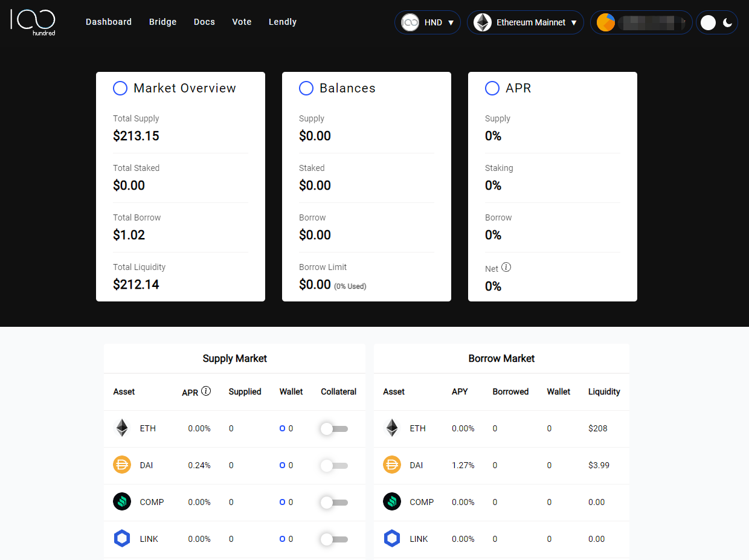Expand the Ethereum Mainnet network selector
The height and width of the screenshot is (560, 749).
coord(525,22)
